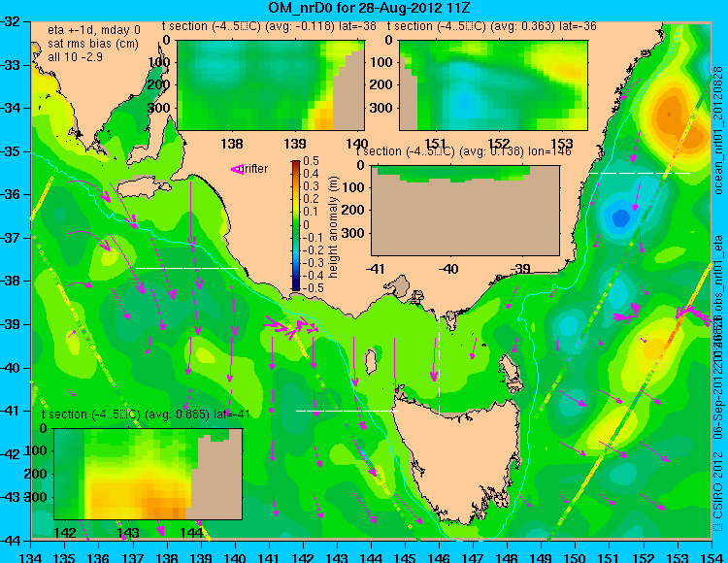
Task: Open the lat=-38 temperature section inset plot
Action: pyautogui.click(x=271, y=85)
